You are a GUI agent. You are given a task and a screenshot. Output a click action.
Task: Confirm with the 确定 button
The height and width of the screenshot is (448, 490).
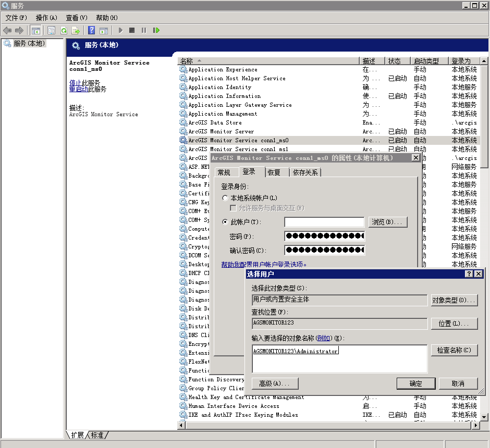pyautogui.click(x=415, y=383)
